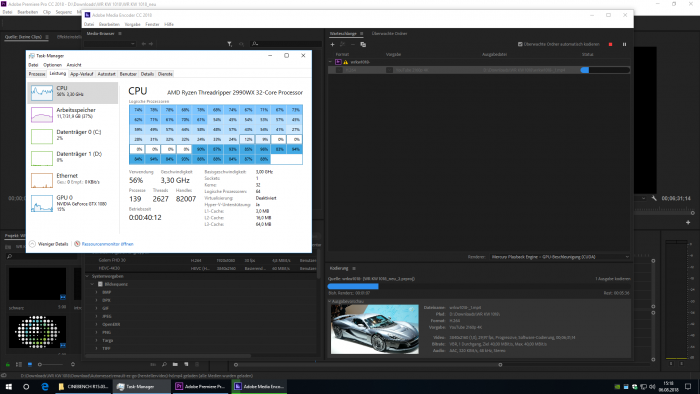Open Microsoft Edge from the taskbar

(45, 386)
